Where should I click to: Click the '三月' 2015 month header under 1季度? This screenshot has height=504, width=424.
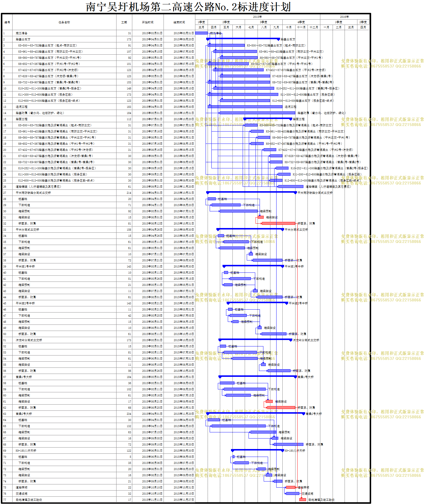[x=201, y=27]
